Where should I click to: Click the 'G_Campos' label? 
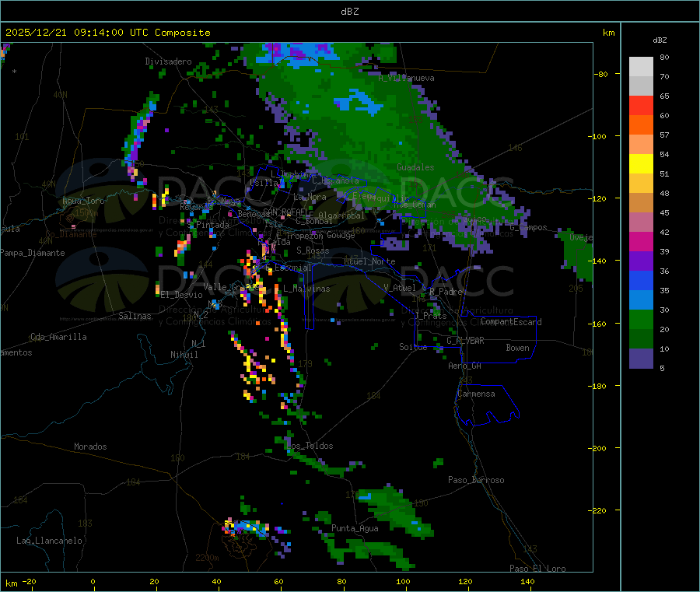click(x=529, y=228)
